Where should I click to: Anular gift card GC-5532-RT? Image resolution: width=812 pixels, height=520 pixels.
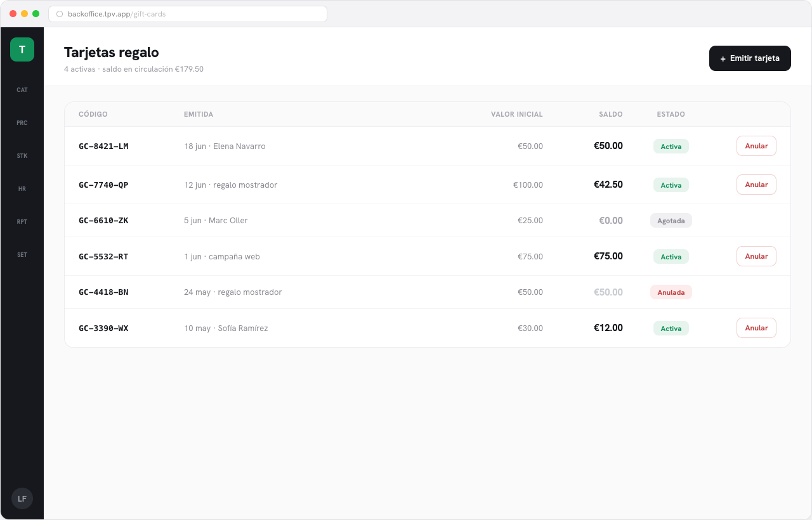click(756, 256)
